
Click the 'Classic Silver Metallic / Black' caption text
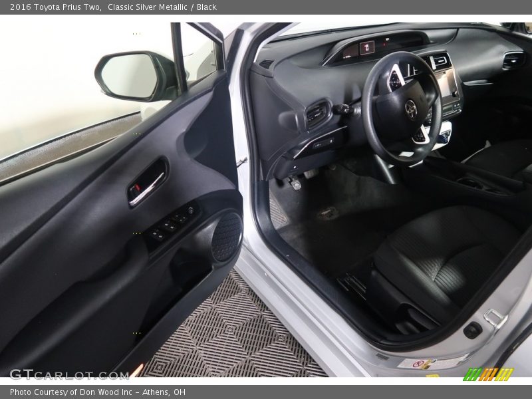162,7
